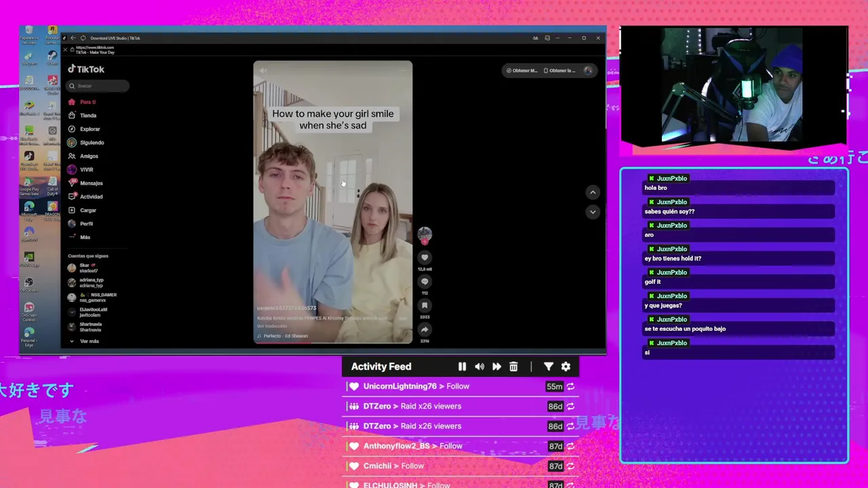Viewport: 868px width, 488px height.
Task: Click the video progress bar
Action: (333, 342)
